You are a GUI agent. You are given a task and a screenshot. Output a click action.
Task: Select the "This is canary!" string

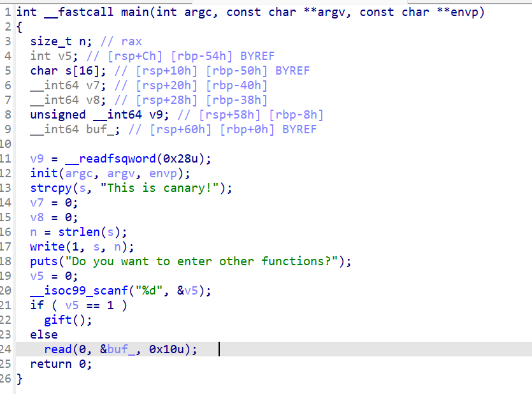pos(159,188)
